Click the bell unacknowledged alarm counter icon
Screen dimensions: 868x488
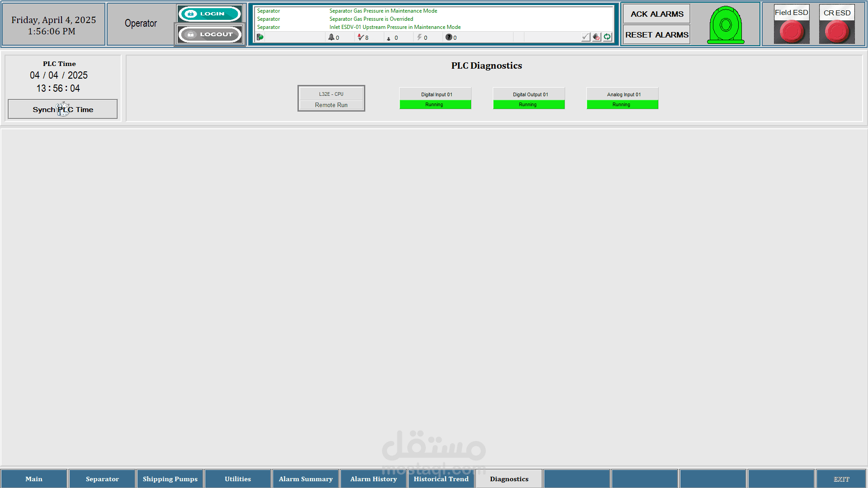coord(331,37)
